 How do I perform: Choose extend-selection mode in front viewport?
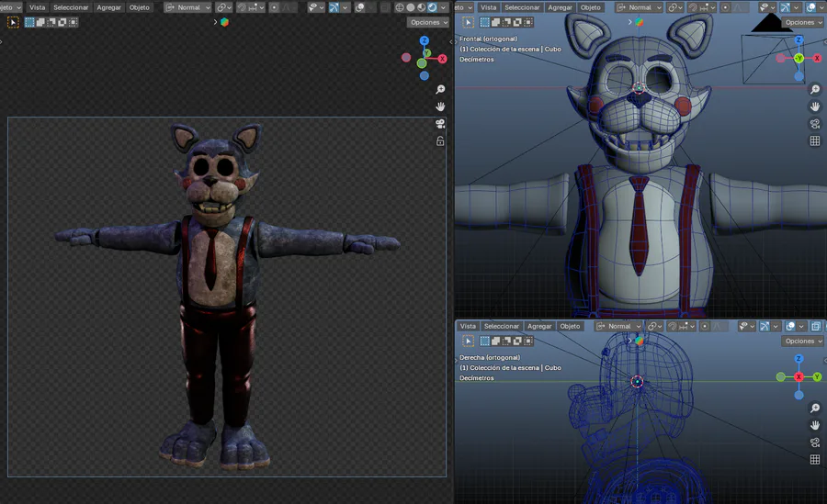coord(496,22)
